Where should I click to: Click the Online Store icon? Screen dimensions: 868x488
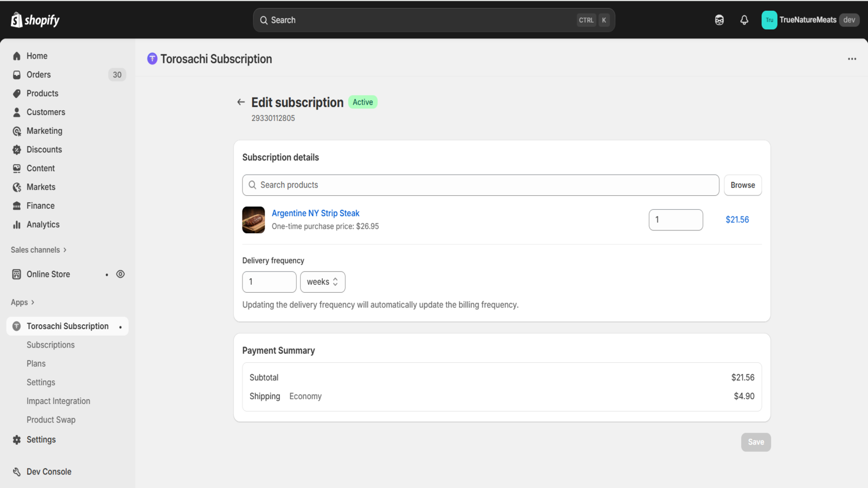(x=17, y=274)
